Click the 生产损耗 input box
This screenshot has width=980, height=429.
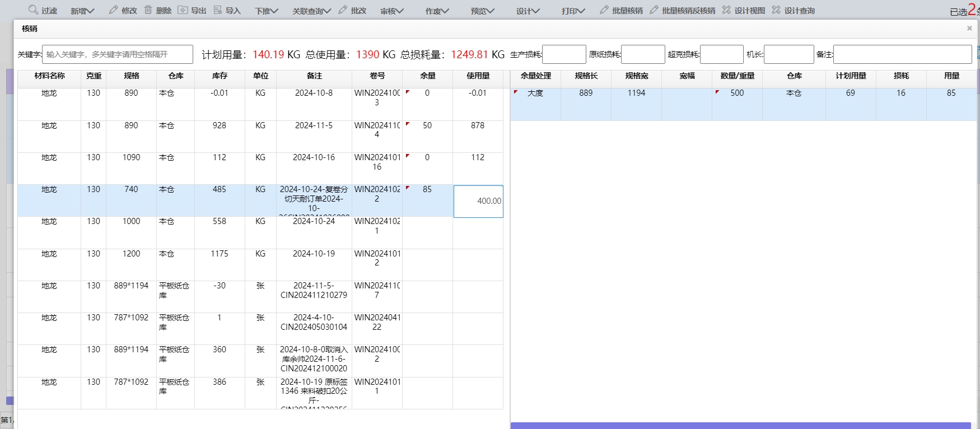coord(564,54)
